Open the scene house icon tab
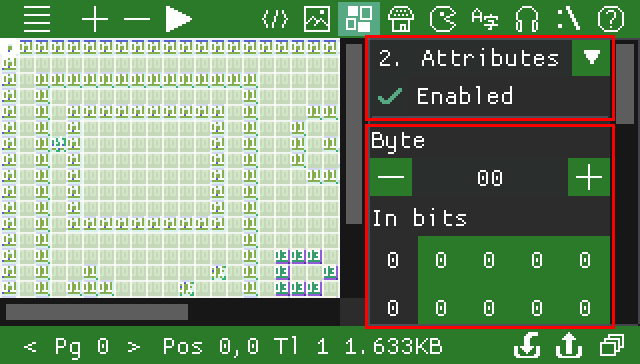This screenshot has width=640, height=364. tap(401, 19)
